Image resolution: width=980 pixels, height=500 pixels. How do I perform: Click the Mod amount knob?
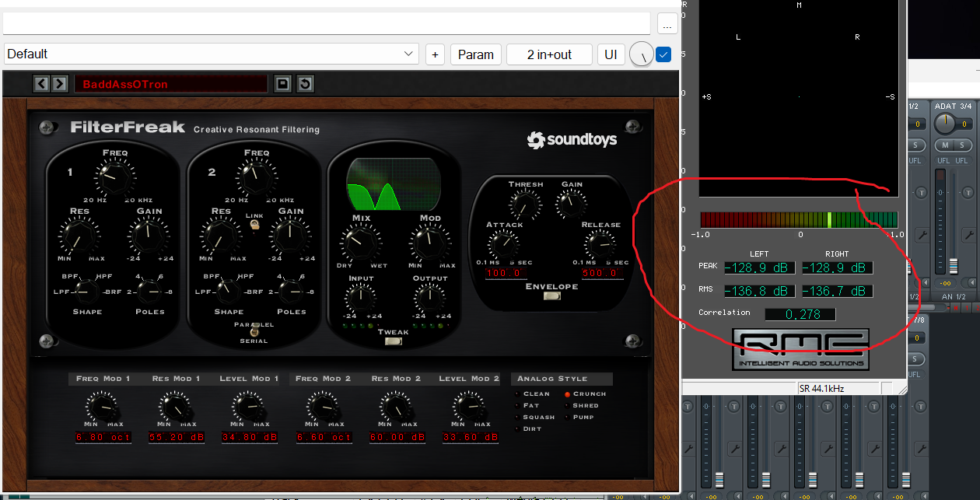[x=429, y=243]
